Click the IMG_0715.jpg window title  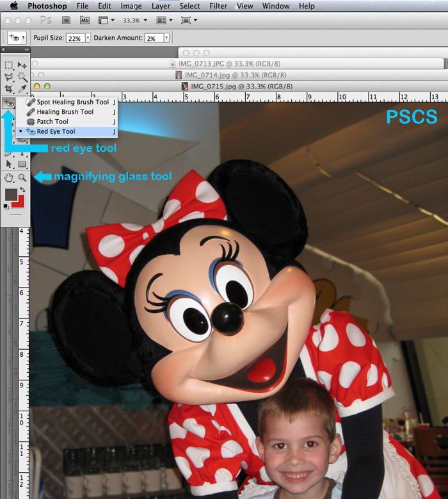click(x=241, y=86)
